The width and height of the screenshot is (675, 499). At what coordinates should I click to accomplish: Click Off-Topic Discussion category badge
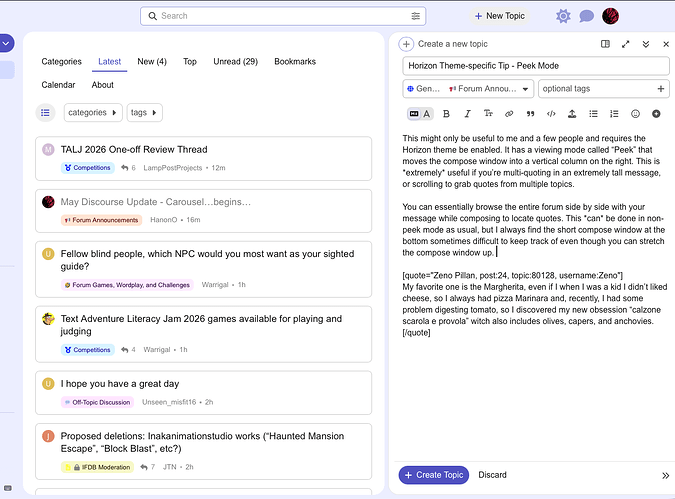coord(97,402)
